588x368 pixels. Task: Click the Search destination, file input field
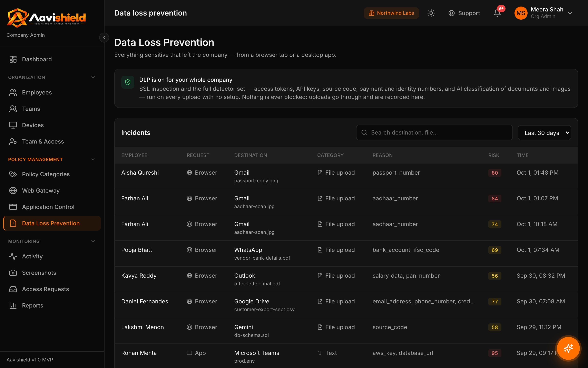[x=434, y=133]
